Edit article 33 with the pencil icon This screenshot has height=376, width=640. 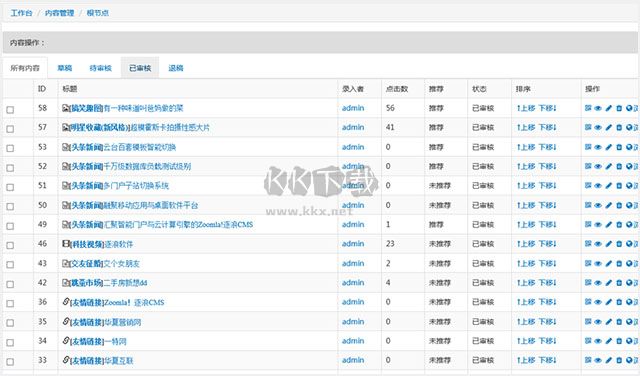point(609,360)
